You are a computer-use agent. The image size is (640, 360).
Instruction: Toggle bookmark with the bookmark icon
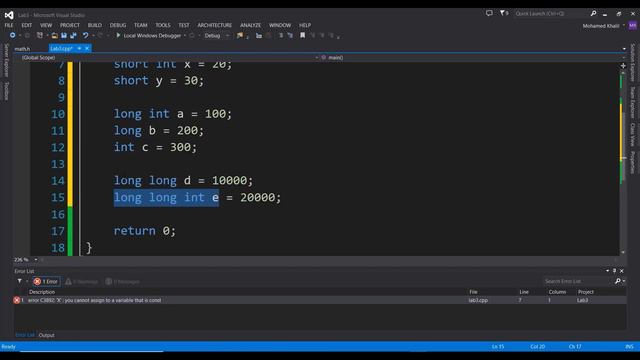click(302, 36)
